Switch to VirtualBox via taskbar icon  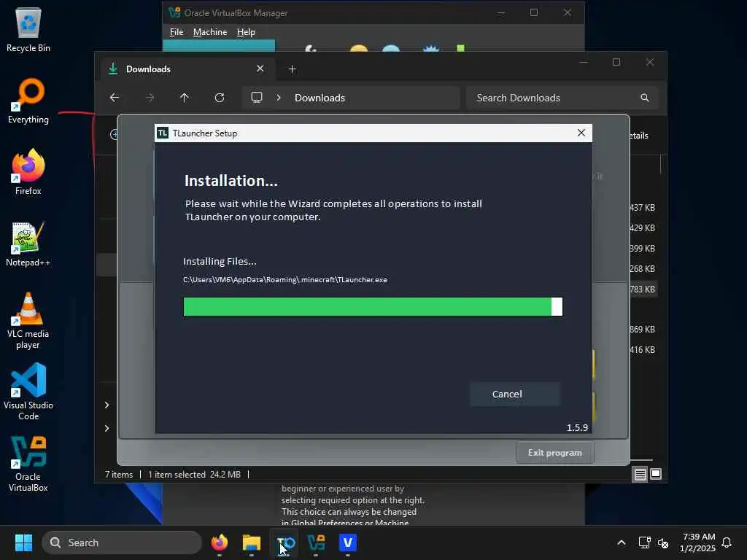316,542
